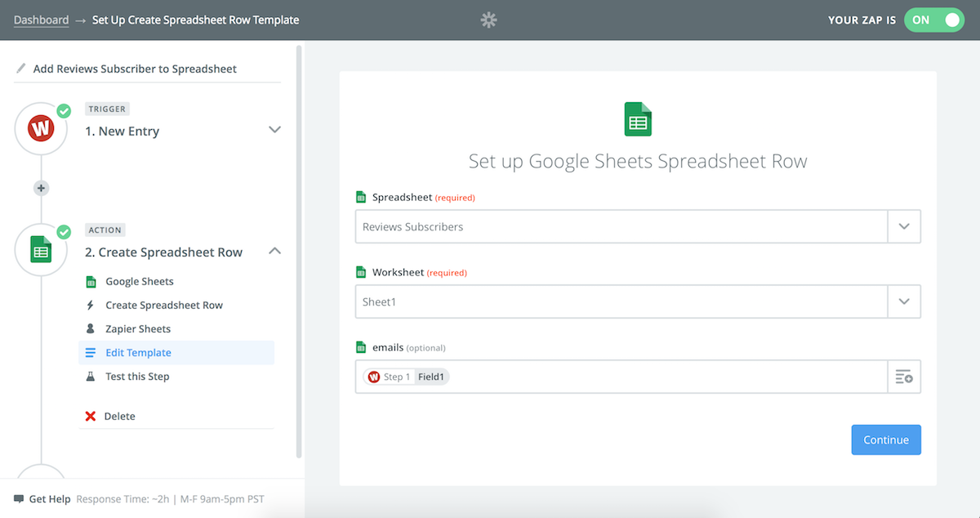The width and height of the screenshot is (980, 518).
Task: Collapse the Create Spreadsheet Row step
Action: pyautogui.click(x=275, y=251)
